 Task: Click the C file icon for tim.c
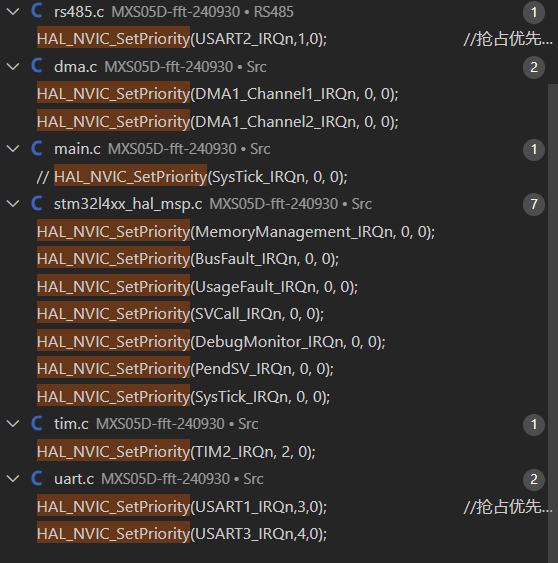pyautogui.click(x=37, y=423)
